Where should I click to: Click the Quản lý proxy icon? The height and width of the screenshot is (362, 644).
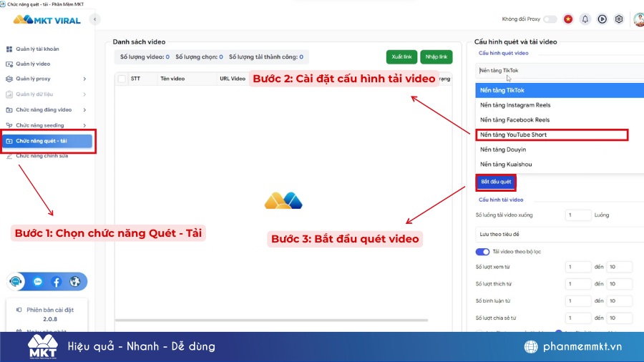[9, 79]
